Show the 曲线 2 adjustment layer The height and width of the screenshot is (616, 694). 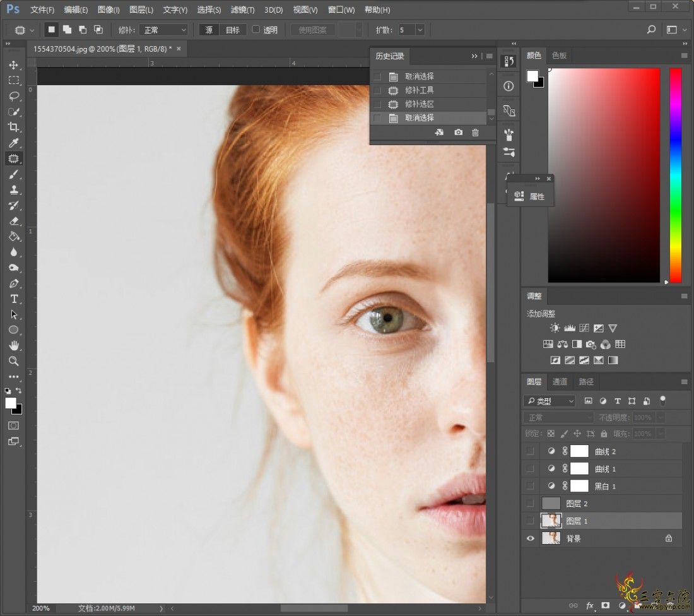pyautogui.click(x=530, y=451)
